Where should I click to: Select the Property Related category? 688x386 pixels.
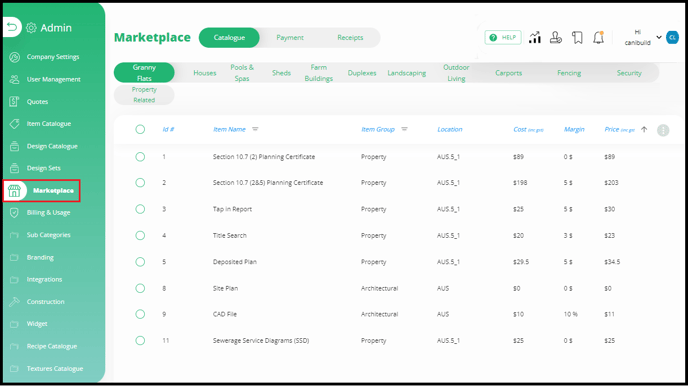click(144, 95)
